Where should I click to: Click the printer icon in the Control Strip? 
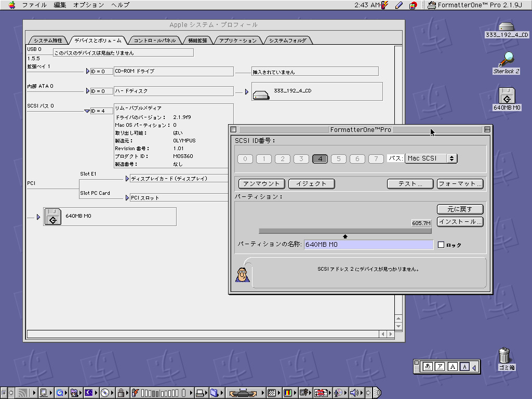pos(199,393)
